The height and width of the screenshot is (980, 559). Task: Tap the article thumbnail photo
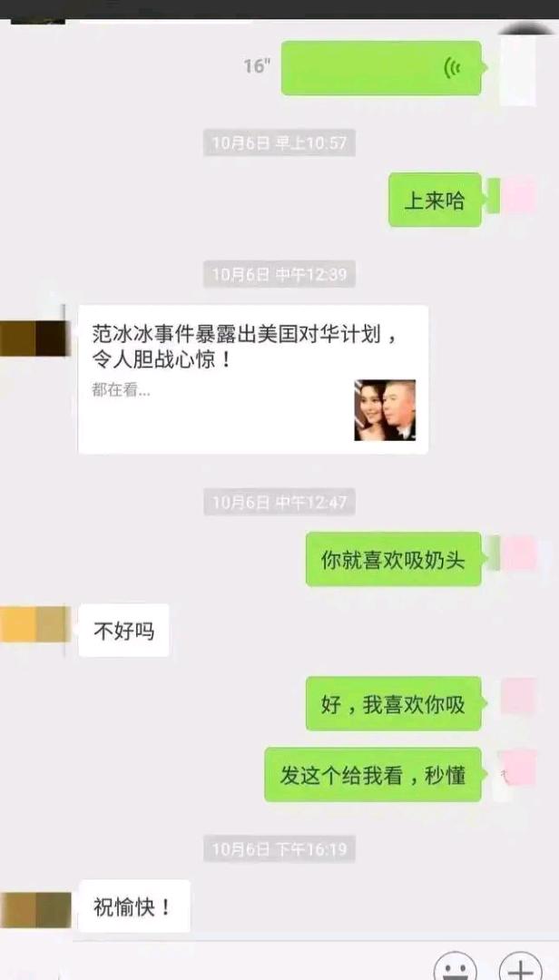385,409
